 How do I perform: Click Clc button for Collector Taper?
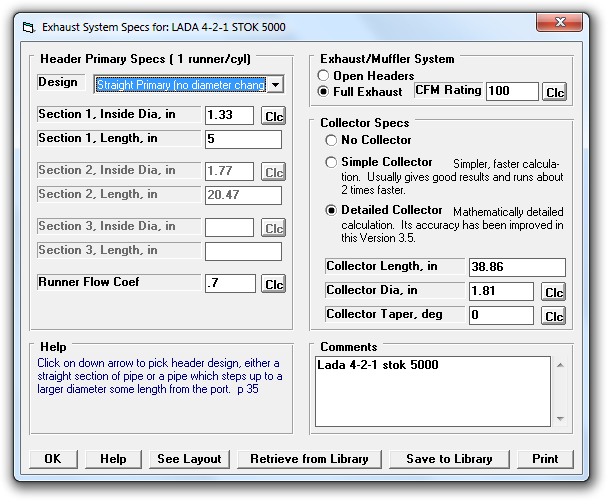[x=554, y=316]
